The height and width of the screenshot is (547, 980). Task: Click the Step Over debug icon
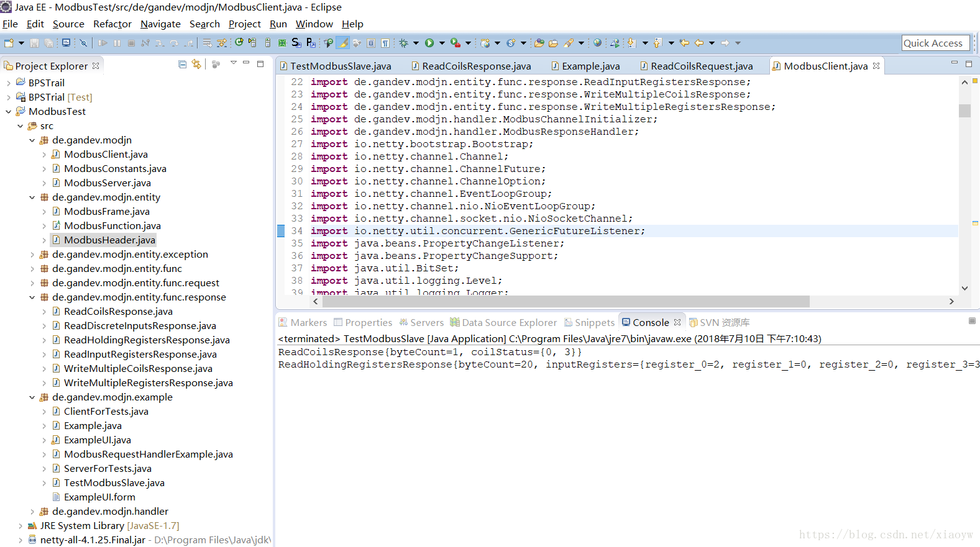[x=174, y=43]
